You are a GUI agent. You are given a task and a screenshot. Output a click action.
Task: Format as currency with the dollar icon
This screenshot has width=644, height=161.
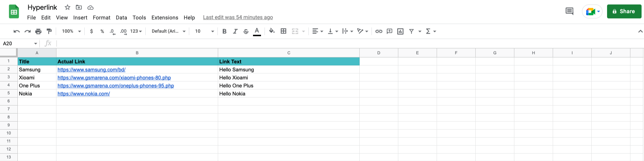tap(91, 31)
